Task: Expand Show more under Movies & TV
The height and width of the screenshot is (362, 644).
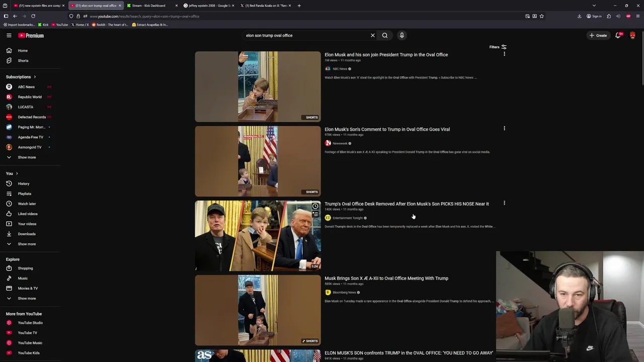Action: (x=26, y=298)
